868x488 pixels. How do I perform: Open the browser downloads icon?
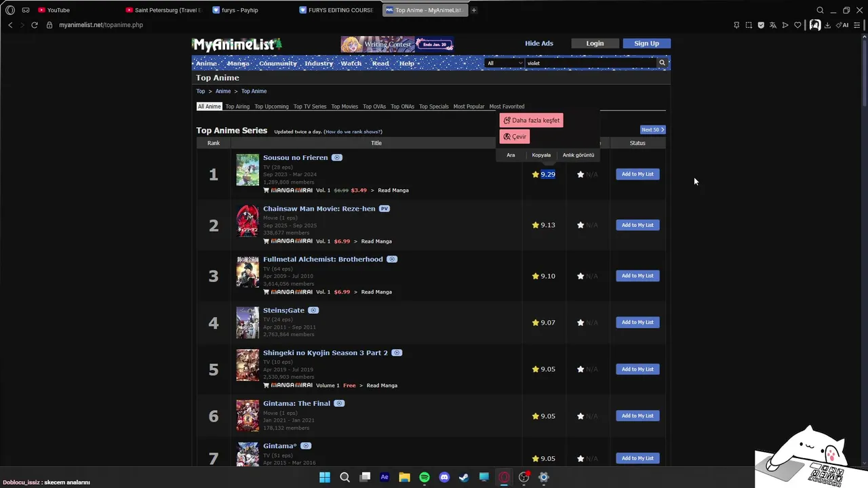(827, 25)
